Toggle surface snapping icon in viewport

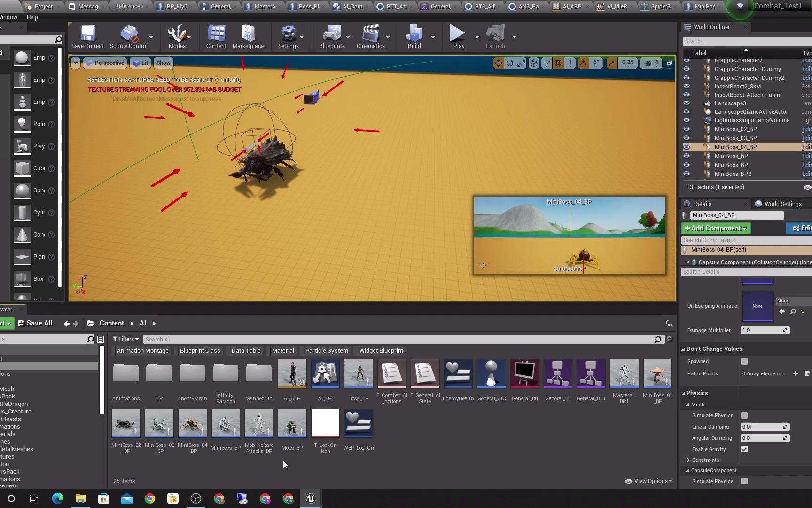point(547,63)
